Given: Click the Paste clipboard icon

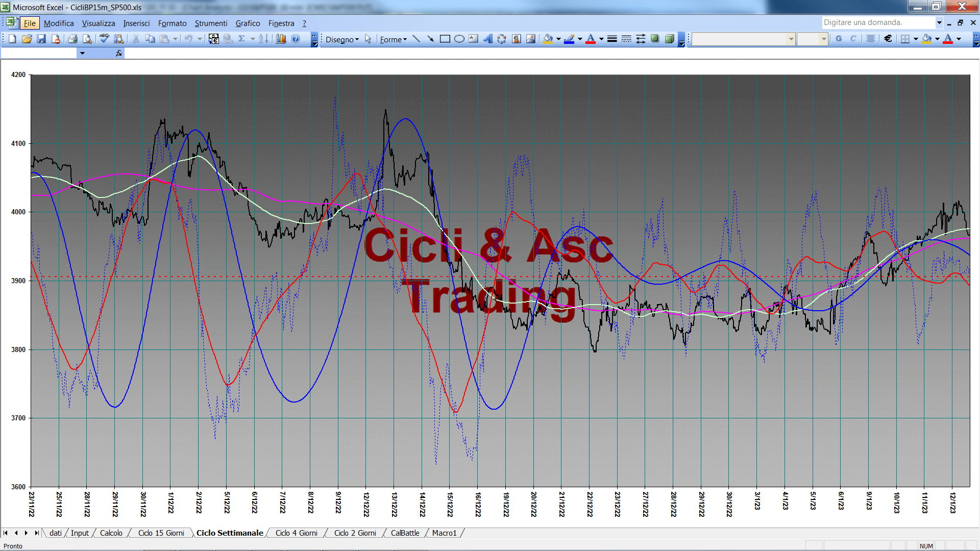Looking at the screenshot, I should (x=164, y=39).
